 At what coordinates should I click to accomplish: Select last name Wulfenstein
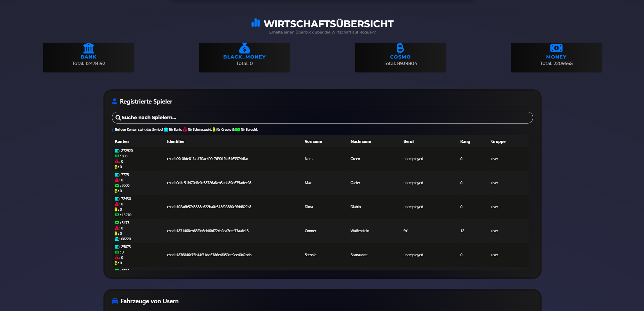[360, 231]
